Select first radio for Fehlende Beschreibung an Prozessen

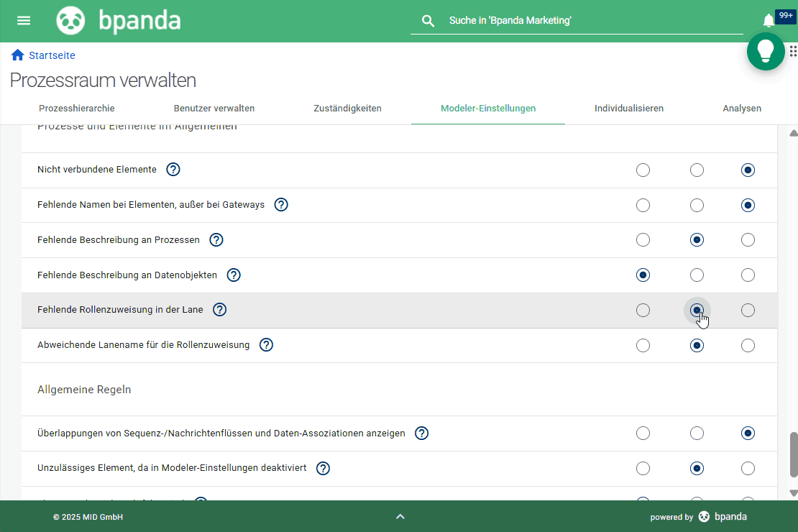[x=643, y=240]
